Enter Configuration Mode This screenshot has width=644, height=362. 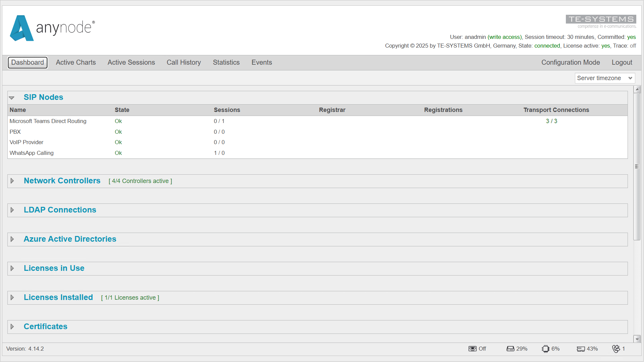tap(571, 62)
